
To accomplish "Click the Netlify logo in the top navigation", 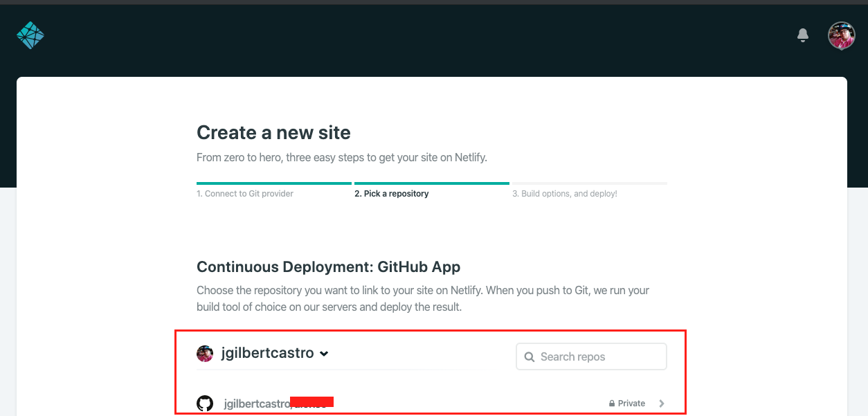I will pyautogui.click(x=30, y=34).
